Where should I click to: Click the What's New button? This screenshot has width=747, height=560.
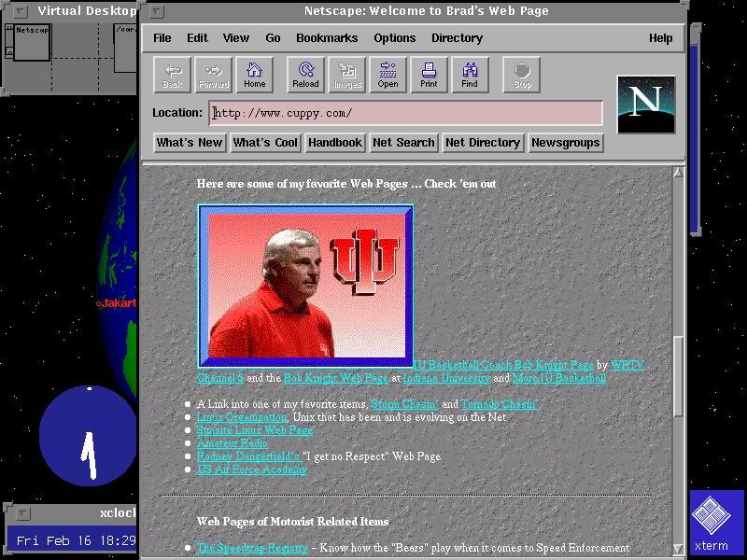pyautogui.click(x=190, y=143)
